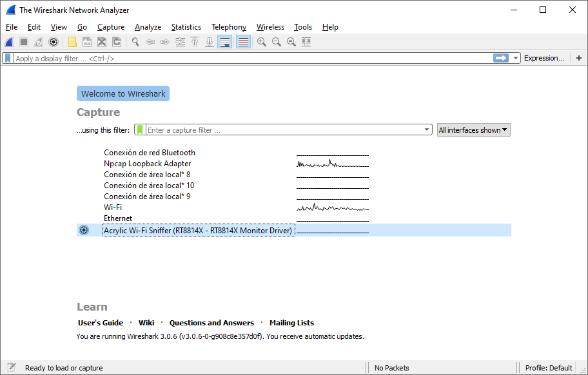Click the expert info icon in status bar
Image resolution: width=588 pixels, height=375 pixels.
tap(12, 367)
